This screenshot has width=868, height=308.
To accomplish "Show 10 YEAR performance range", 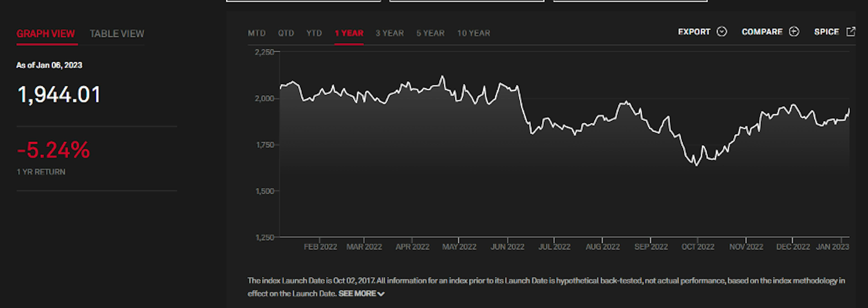I will point(473,33).
